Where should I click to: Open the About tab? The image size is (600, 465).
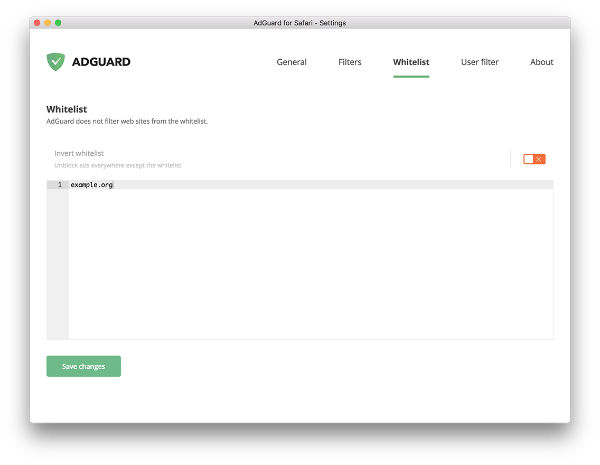[x=541, y=62]
